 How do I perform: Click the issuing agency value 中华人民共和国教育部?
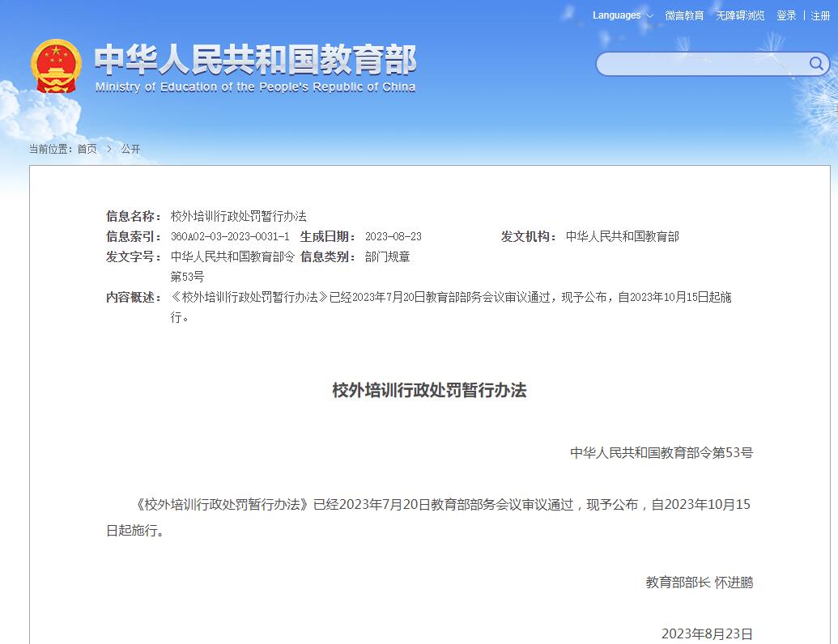coord(623,236)
